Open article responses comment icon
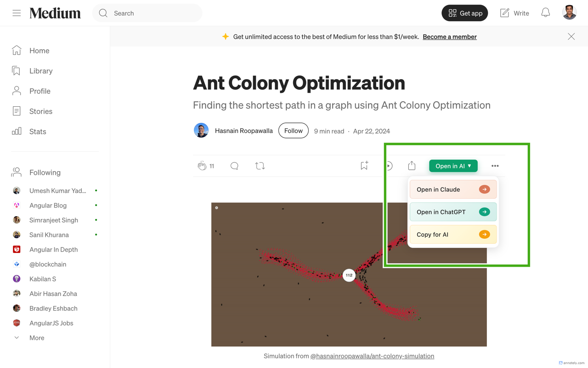 234,166
